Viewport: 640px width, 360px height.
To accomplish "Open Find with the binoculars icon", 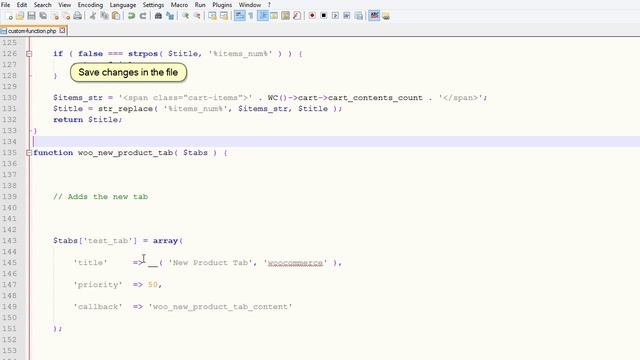I will [158, 16].
